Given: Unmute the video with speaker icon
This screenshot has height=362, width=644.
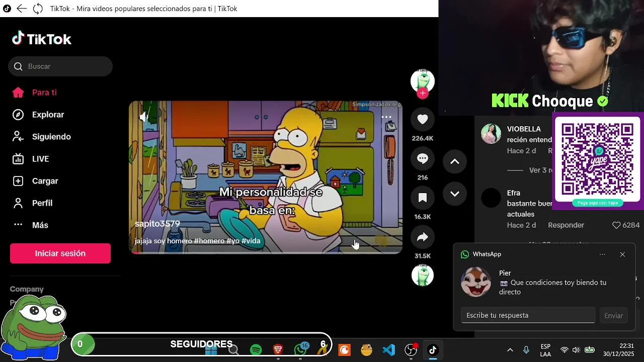Looking at the screenshot, I should (x=144, y=117).
